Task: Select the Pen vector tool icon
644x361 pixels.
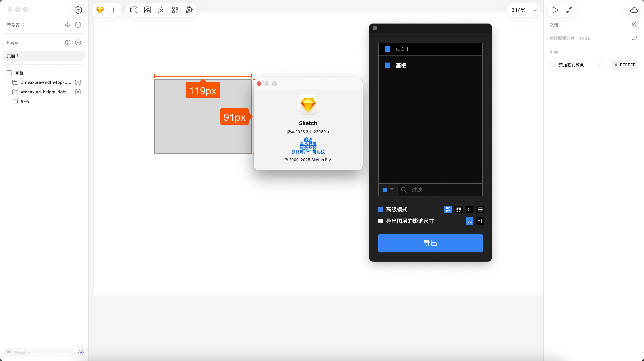Action: click(189, 10)
